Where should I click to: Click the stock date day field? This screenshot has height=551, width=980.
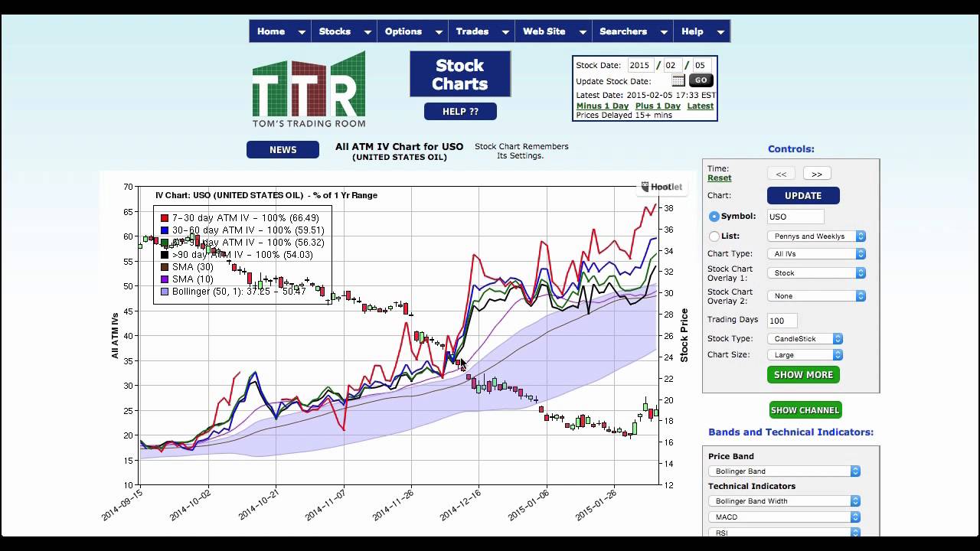(x=701, y=66)
